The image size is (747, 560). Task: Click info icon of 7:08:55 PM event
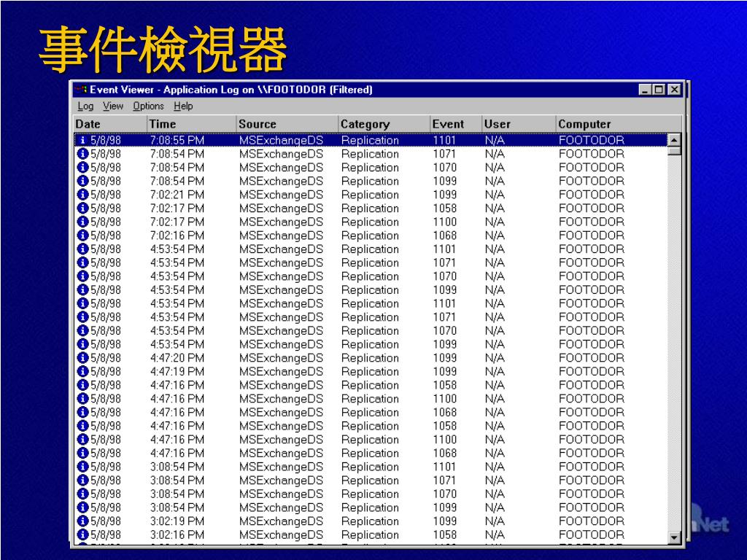click(83, 140)
